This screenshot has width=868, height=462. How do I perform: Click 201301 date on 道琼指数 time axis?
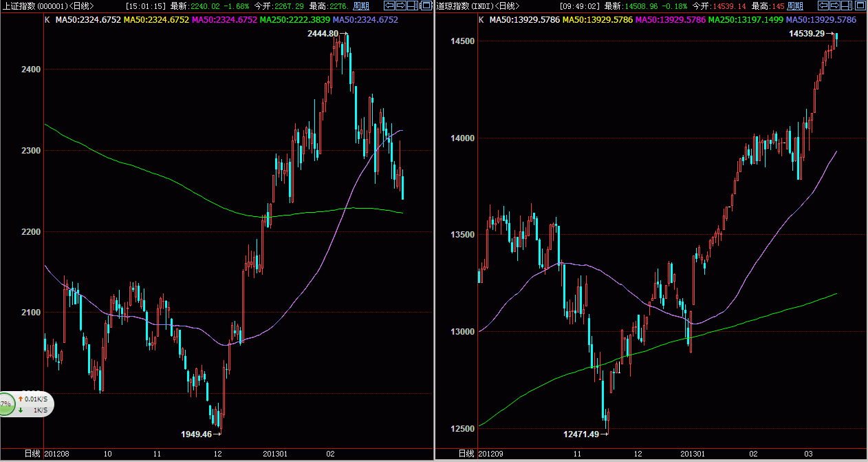point(694,454)
